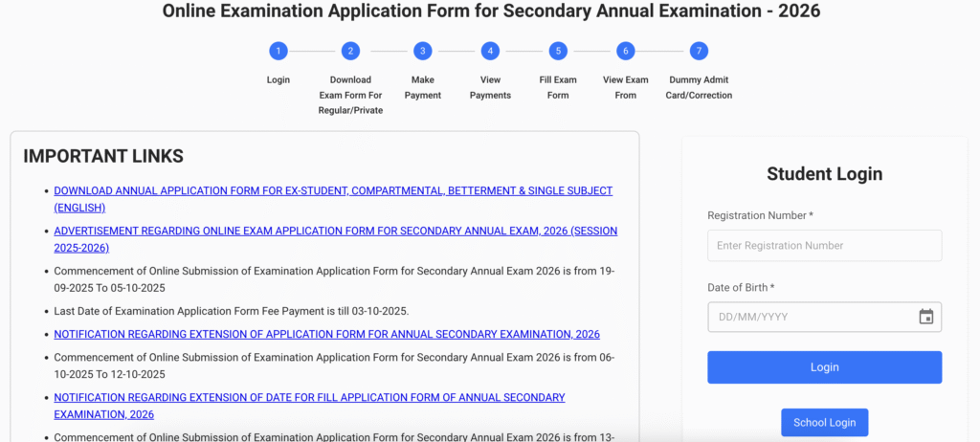Select step 5 Fill Exam Form circle
980x442 pixels.
[558, 51]
